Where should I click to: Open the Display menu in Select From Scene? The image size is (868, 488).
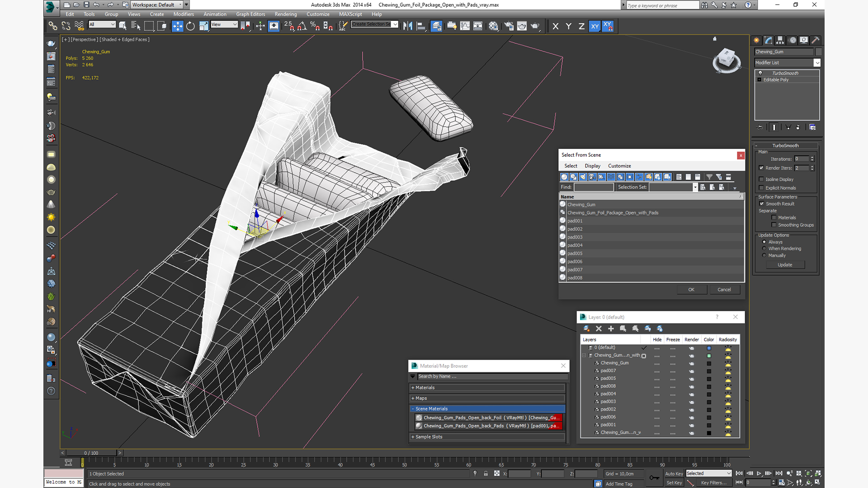tap(592, 166)
